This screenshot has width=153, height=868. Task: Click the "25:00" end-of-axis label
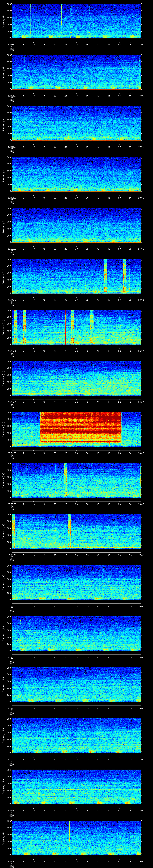[x=141, y=453]
